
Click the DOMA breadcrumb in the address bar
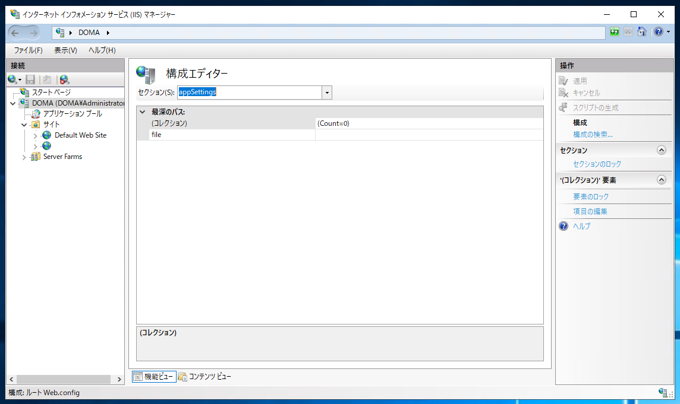pos(89,33)
